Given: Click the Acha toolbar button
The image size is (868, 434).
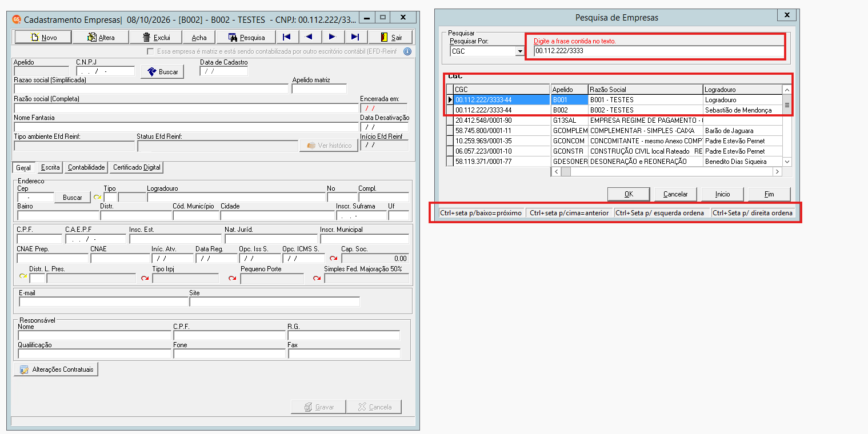Looking at the screenshot, I should click(x=199, y=37).
